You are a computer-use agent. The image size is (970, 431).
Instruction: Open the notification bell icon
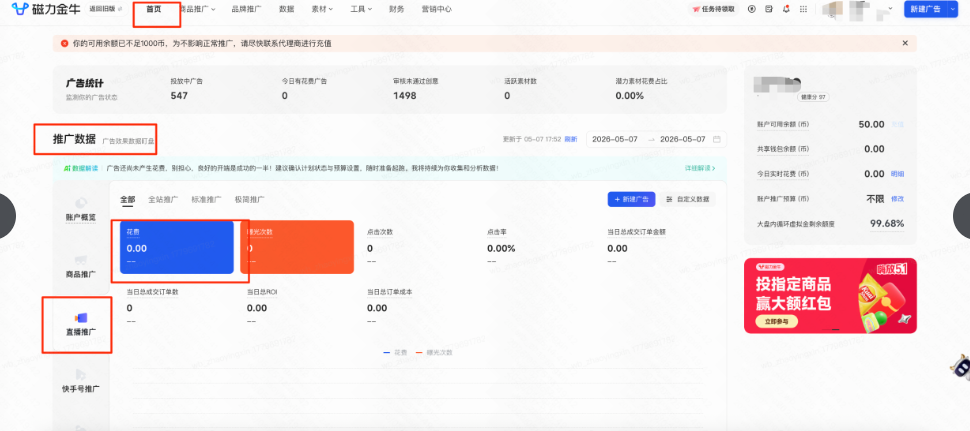pyautogui.click(x=786, y=9)
